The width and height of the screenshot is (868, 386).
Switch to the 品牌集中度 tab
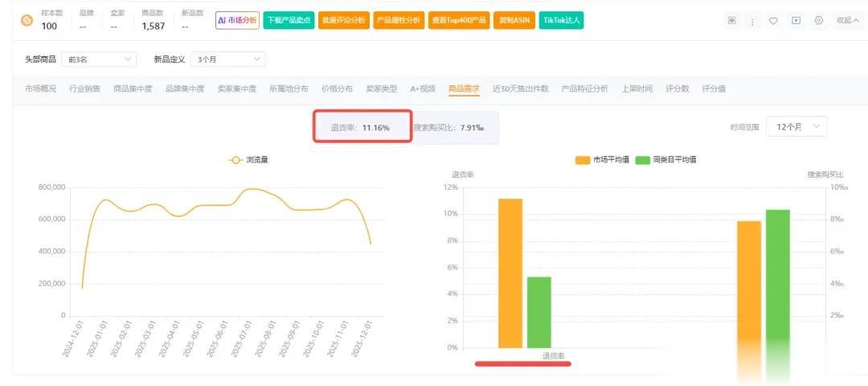185,88
